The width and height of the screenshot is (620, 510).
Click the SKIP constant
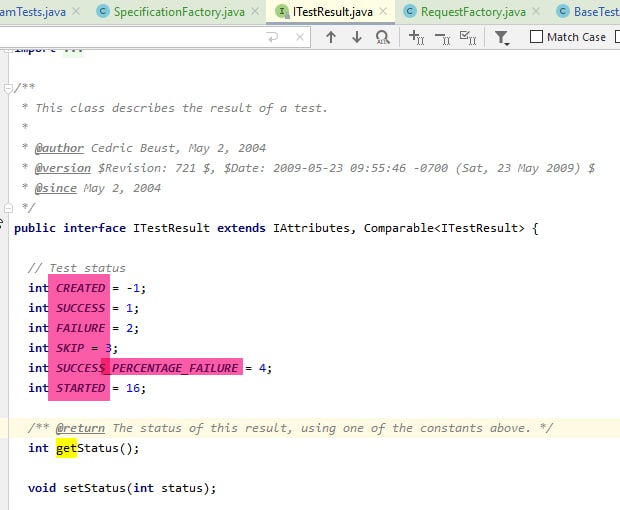click(70, 348)
